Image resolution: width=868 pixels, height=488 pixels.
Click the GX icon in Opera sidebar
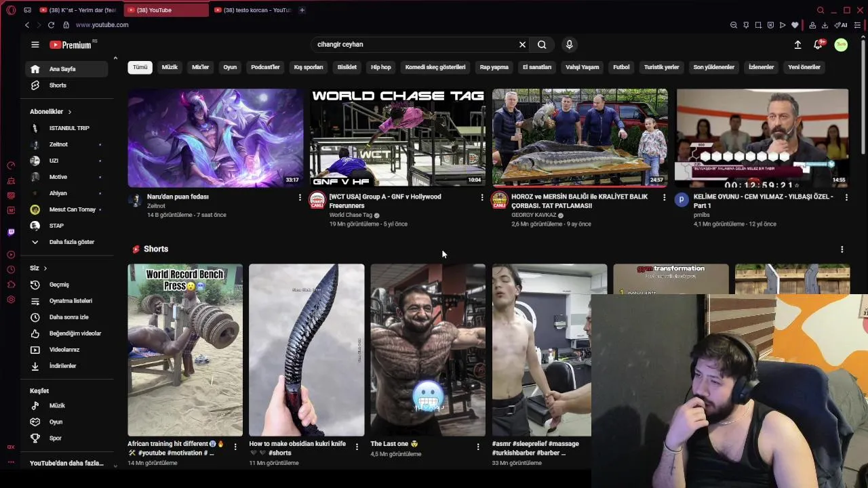point(11,447)
